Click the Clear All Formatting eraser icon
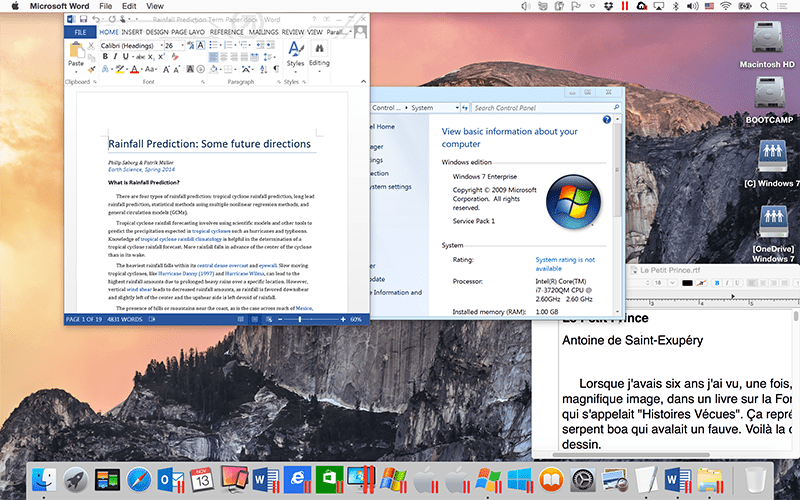 click(x=175, y=57)
